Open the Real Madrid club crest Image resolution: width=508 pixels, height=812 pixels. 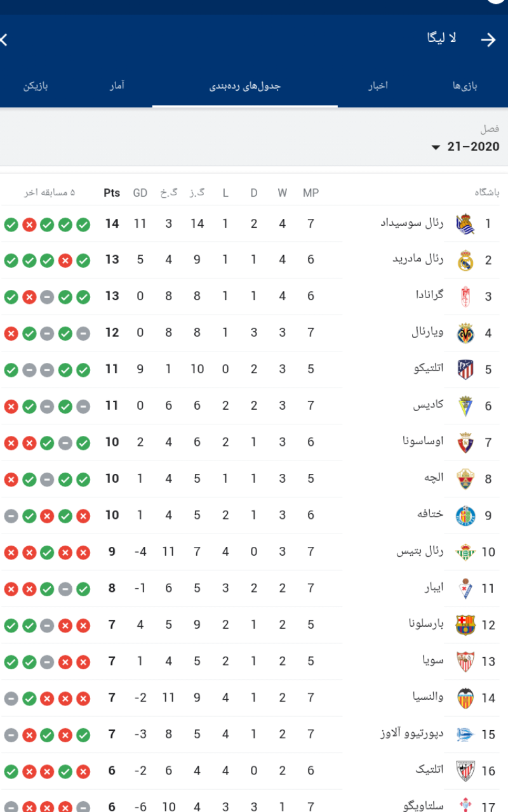(x=465, y=261)
